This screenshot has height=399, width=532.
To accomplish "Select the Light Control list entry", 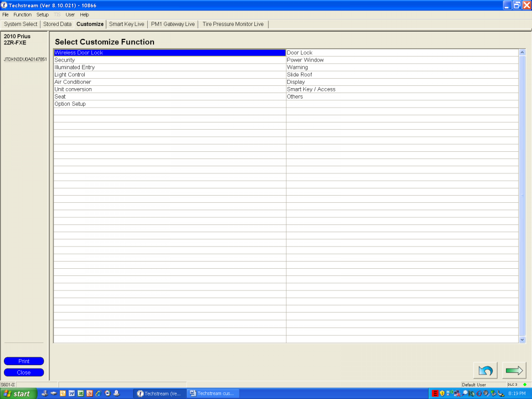I will (70, 75).
